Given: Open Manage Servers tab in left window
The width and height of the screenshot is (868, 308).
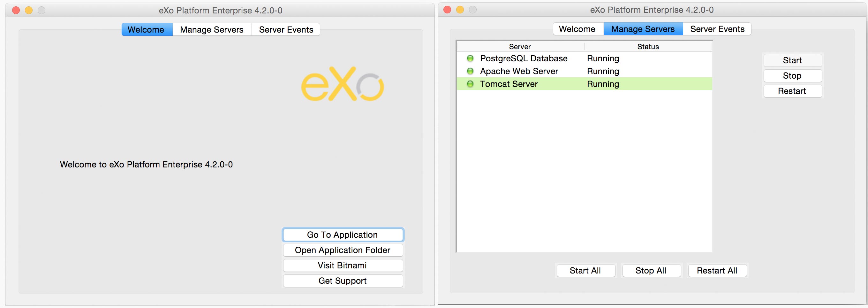Looking at the screenshot, I should point(212,30).
